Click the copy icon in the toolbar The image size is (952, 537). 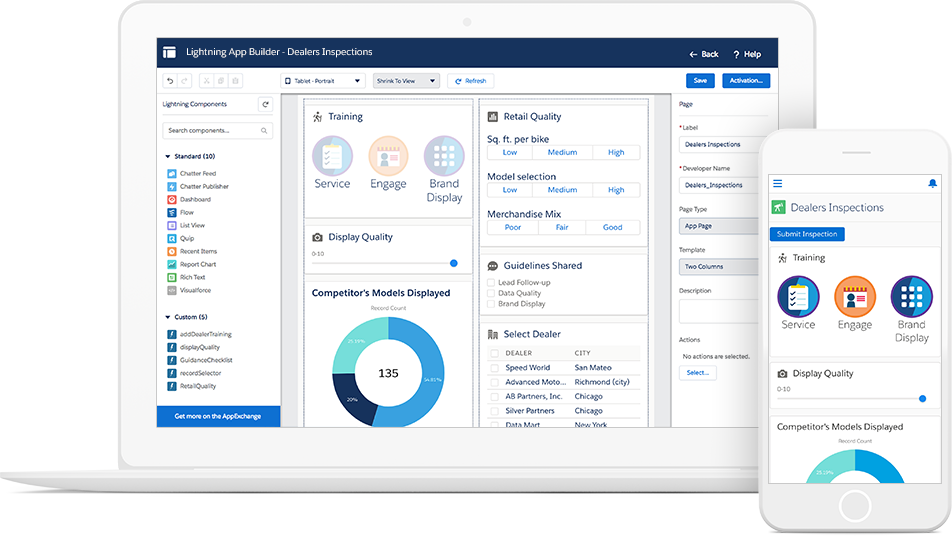[221, 81]
